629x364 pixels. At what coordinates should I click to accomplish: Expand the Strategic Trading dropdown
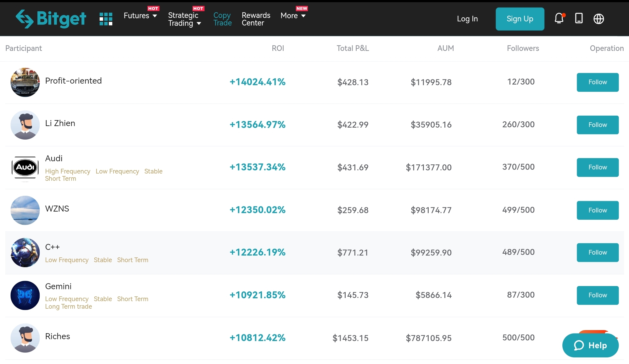pyautogui.click(x=185, y=19)
